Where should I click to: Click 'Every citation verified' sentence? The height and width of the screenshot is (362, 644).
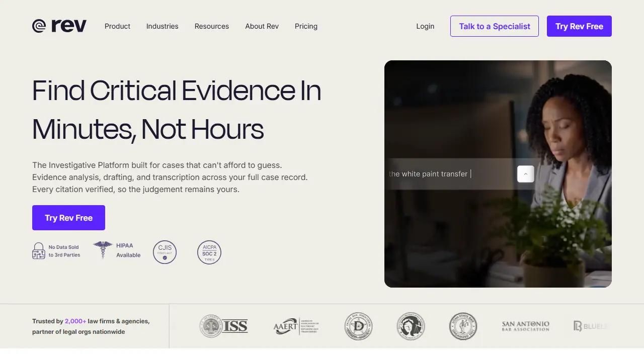click(136, 190)
